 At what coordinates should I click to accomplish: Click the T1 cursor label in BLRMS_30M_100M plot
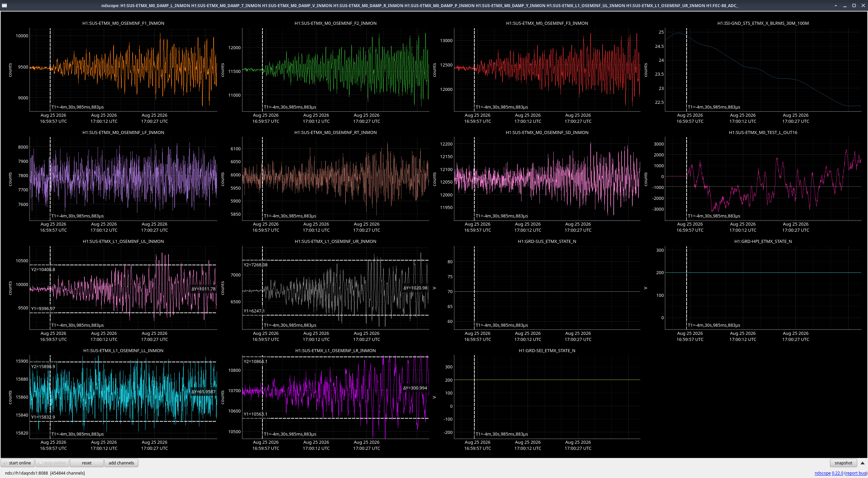(x=714, y=107)
